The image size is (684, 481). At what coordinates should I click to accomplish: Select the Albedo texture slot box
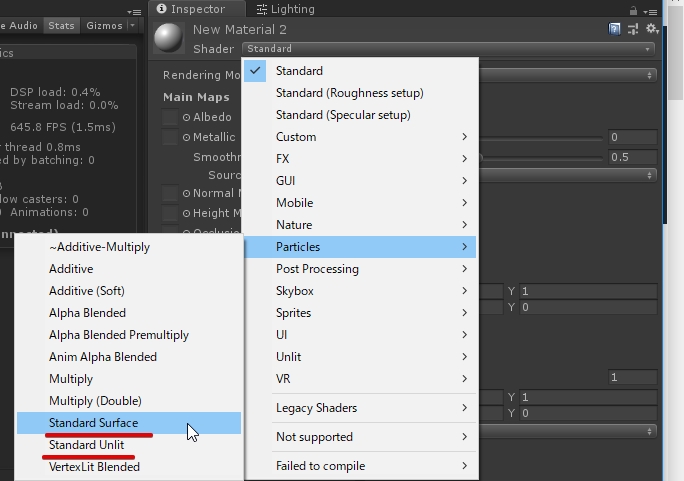(170, 117)
